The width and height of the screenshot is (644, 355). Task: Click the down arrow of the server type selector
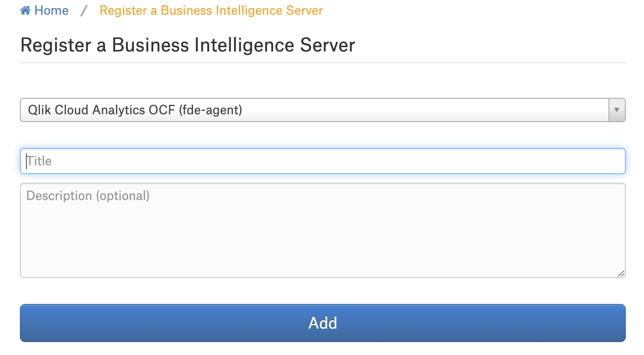[617, 110]
